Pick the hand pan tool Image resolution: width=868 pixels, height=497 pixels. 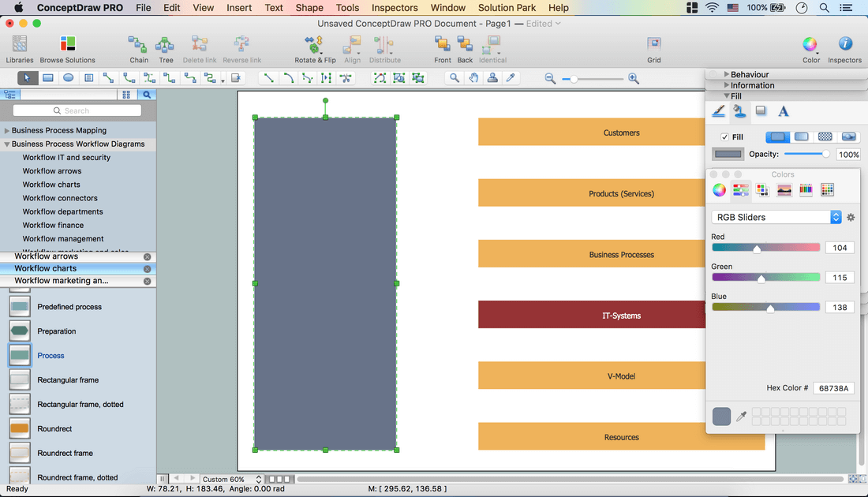click(x=473, y=78)
